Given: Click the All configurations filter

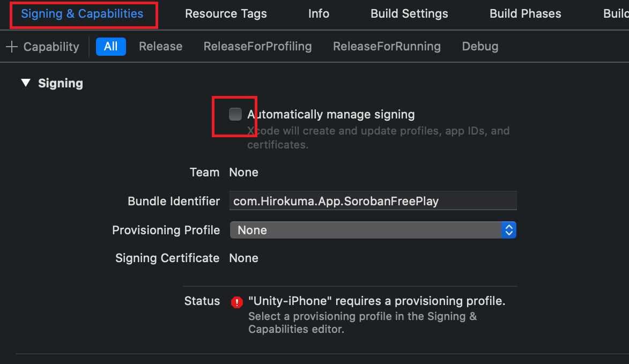Looking at the screenshot, I should coord(110,46).
